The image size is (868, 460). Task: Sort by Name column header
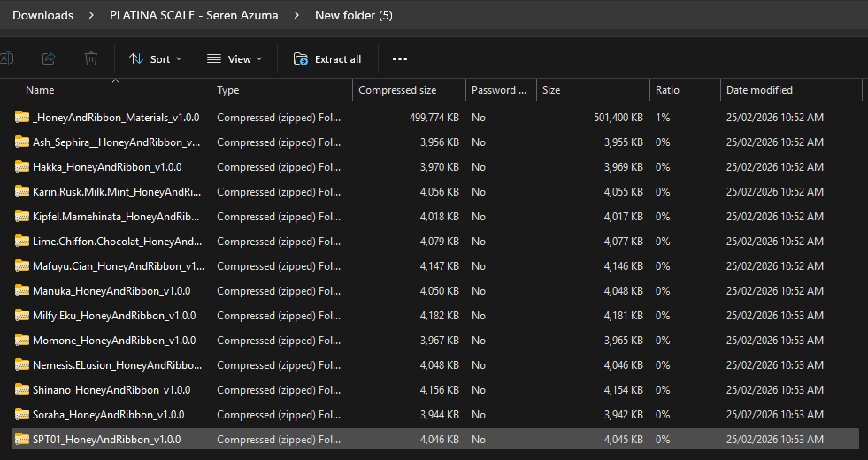40,89
